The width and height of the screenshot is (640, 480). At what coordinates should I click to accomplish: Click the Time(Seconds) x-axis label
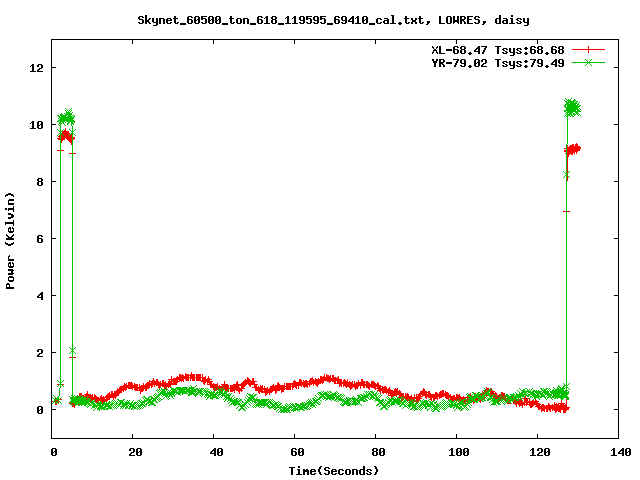point(334,471)
